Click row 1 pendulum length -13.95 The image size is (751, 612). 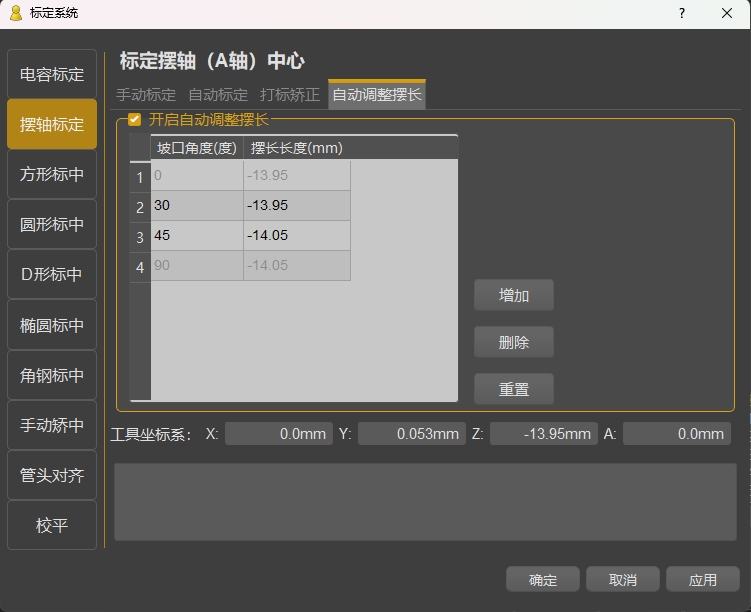pos(297,176)
